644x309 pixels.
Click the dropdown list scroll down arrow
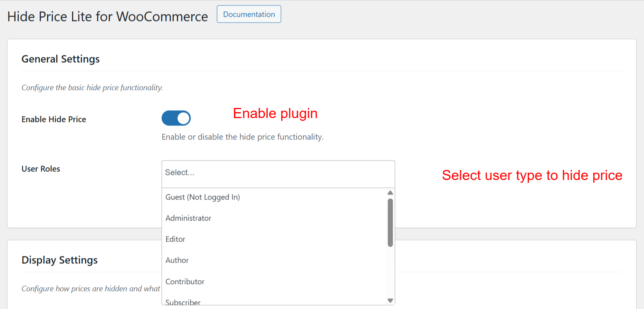390,300
